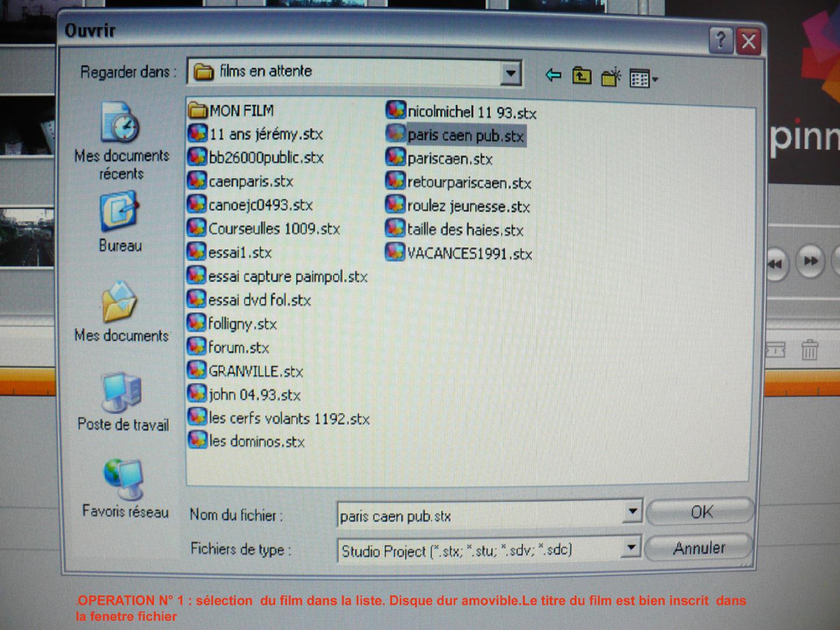Click trash icon in Studio window
840x630 pixels.
809,350
